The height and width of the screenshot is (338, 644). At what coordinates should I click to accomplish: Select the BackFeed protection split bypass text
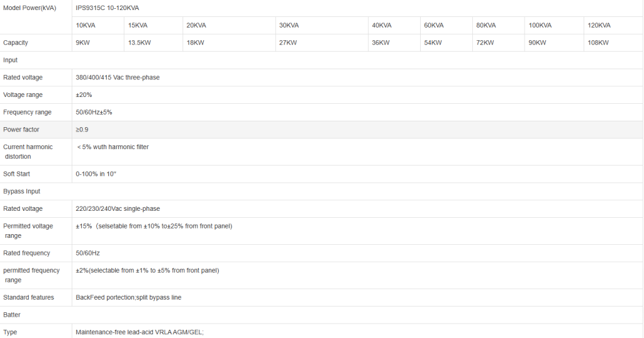pyautogui.click(x=128, y=297)
